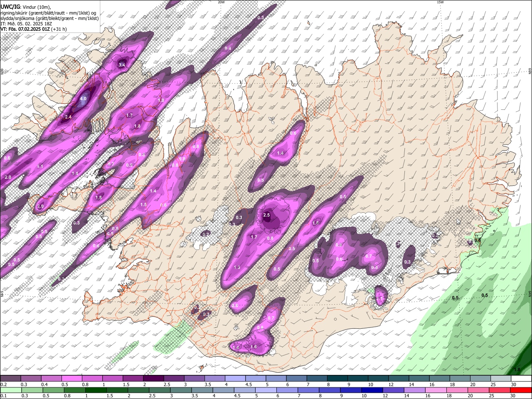Click the '20W' longitude label

pyautogui.click(x=221, y=2)
